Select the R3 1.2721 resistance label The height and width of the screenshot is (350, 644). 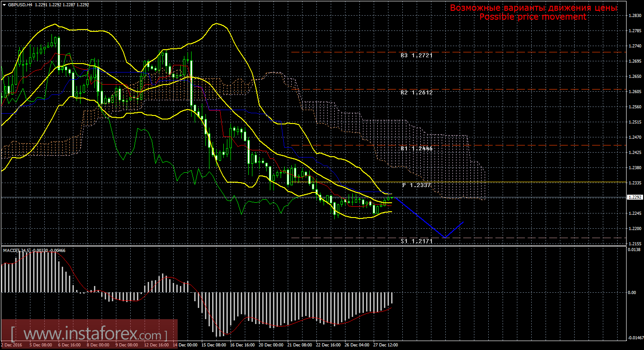click(x=416, y=56)
